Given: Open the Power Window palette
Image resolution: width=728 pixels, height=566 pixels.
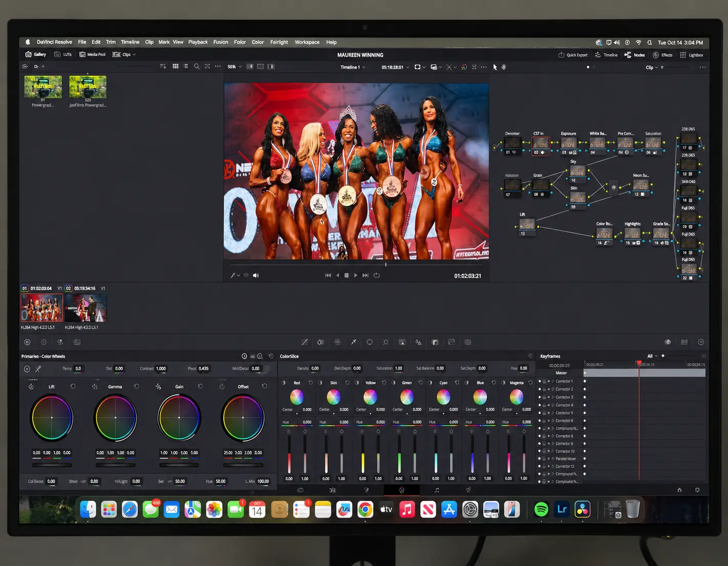Looking at the screenshot, I should [370, 342].
